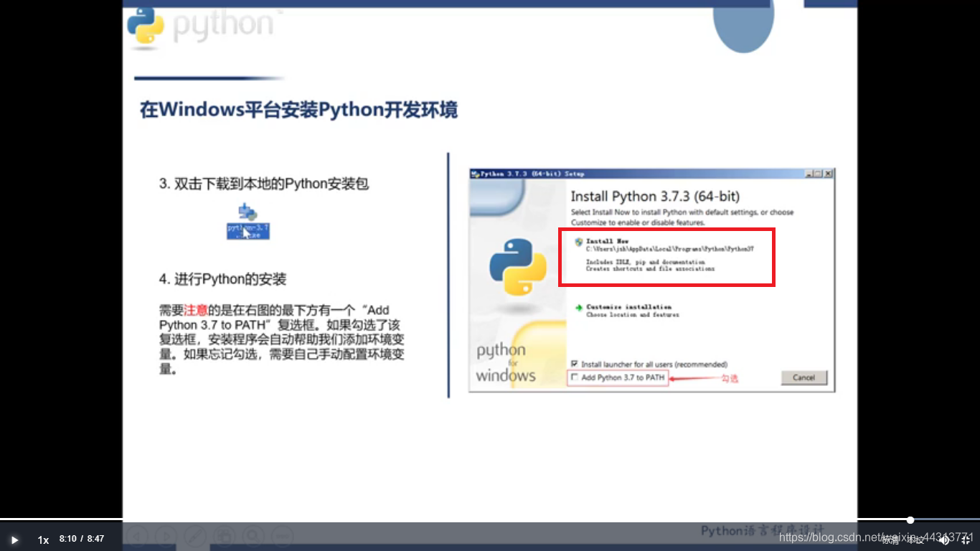Click installer path text C:\Users\jxb\AppData
This screenshot has height=551, width=980.
(x=670, y=249)
